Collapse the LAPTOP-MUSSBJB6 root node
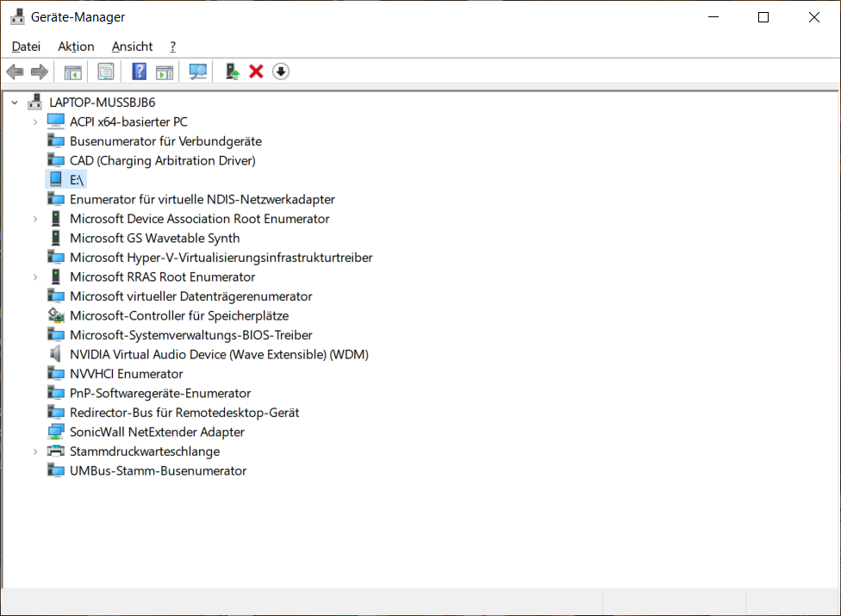The image size is (841, 616). click(15, 102)
